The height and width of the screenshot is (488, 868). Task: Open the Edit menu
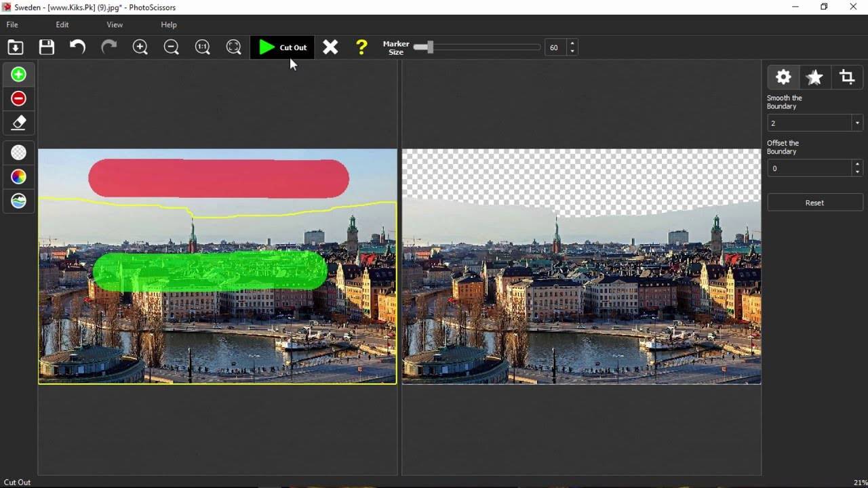62,25
